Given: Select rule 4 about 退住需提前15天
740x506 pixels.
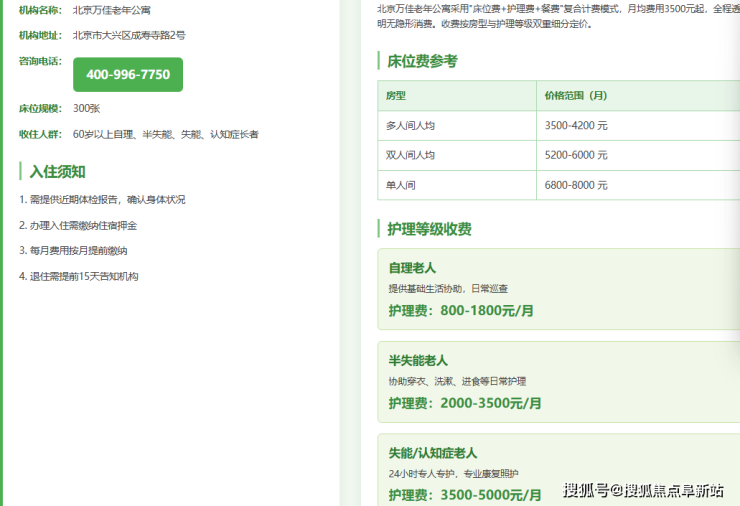Looking at the screenshot, I should point(78,277).
